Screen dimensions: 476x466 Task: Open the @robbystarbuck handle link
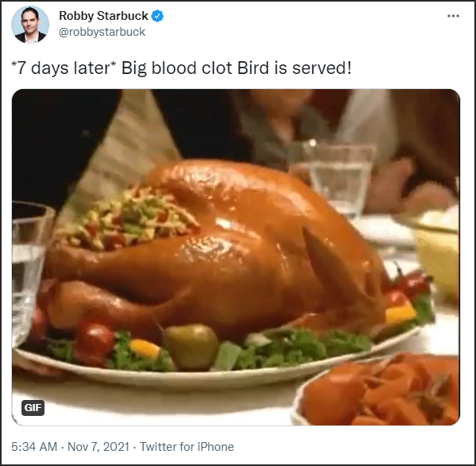pyautogui.click(x=102, y=32)
